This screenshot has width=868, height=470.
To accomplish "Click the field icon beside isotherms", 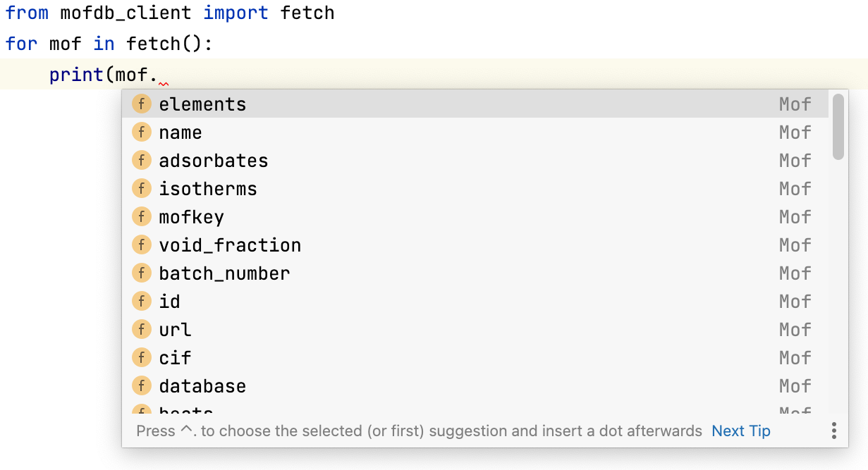I will 142,189.
